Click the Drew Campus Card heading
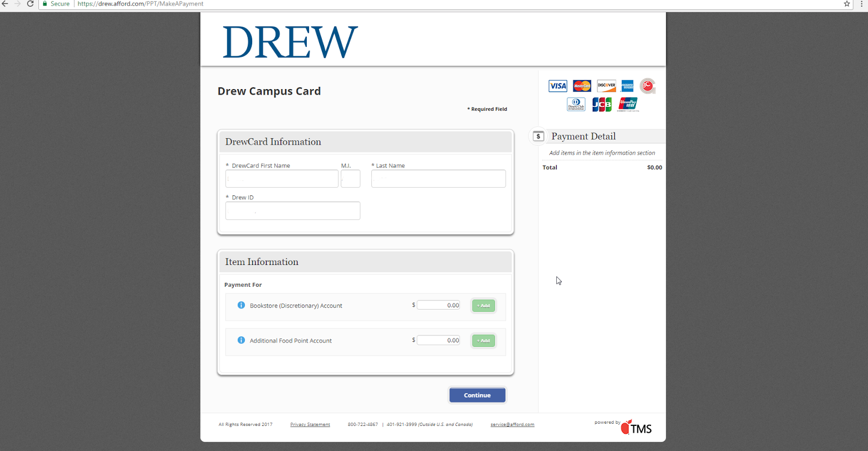Screen dimensions: 868x451 (269, 91)
